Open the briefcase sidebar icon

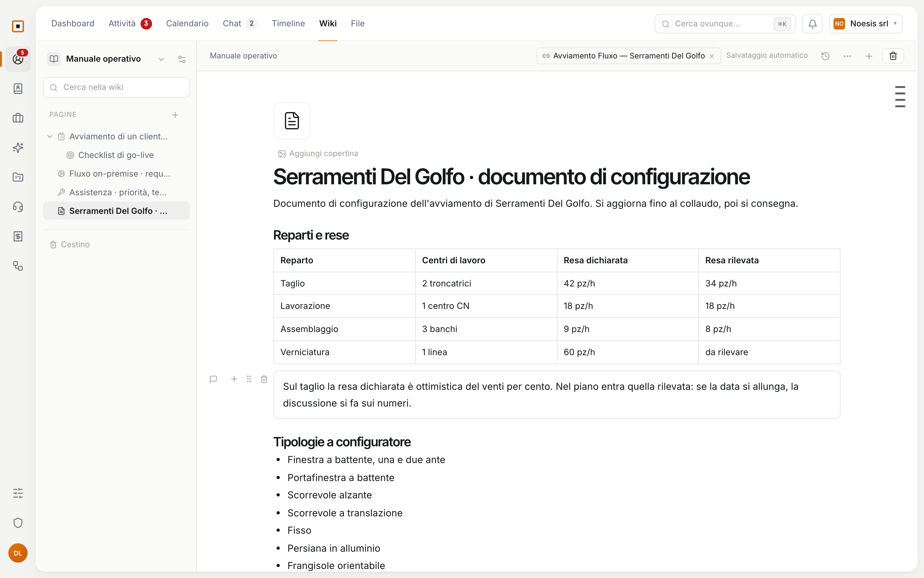(x=18, y=118)
